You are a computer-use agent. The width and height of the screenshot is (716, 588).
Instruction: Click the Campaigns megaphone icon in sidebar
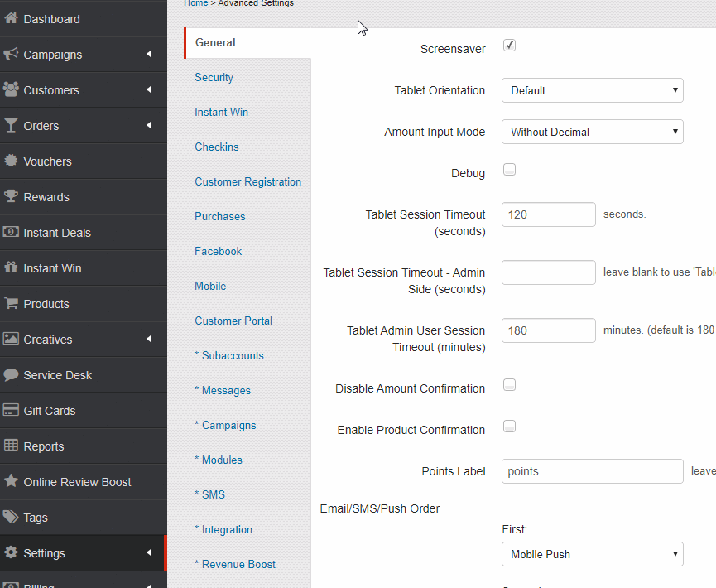(x=10, y=53)
